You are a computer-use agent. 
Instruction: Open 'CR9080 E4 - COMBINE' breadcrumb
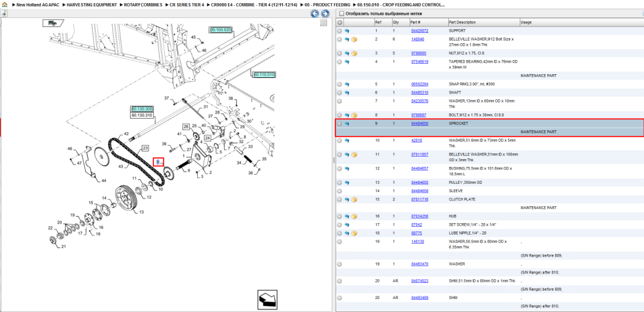(254, 5)
